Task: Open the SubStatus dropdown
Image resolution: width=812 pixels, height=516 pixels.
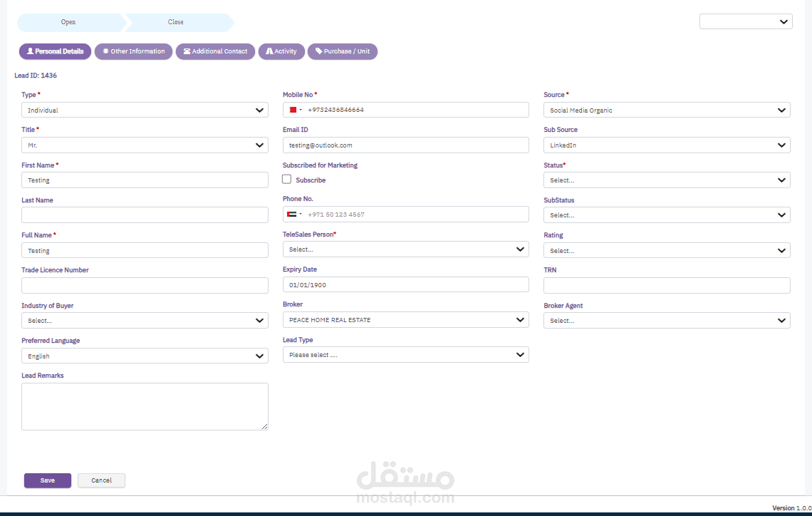Action: 667,215
